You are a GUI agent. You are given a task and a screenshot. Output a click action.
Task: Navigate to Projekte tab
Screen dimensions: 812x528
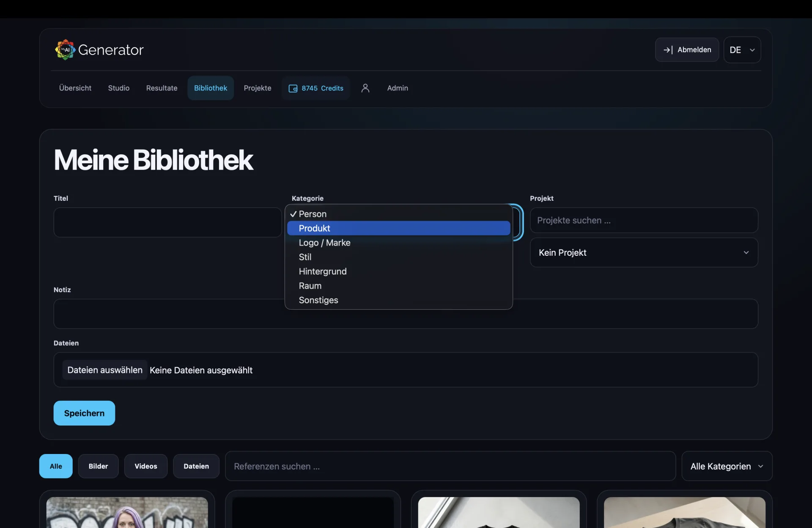tap(258, 88)
